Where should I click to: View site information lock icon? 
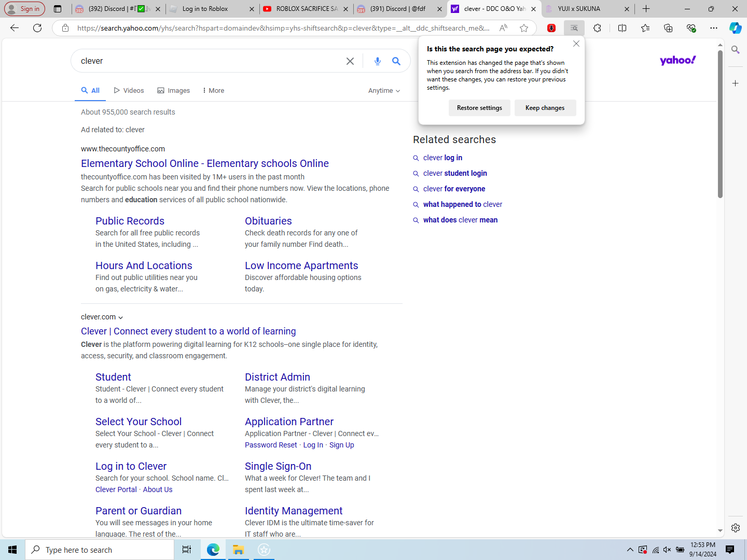pyautogui.click(x=65, y=28)
